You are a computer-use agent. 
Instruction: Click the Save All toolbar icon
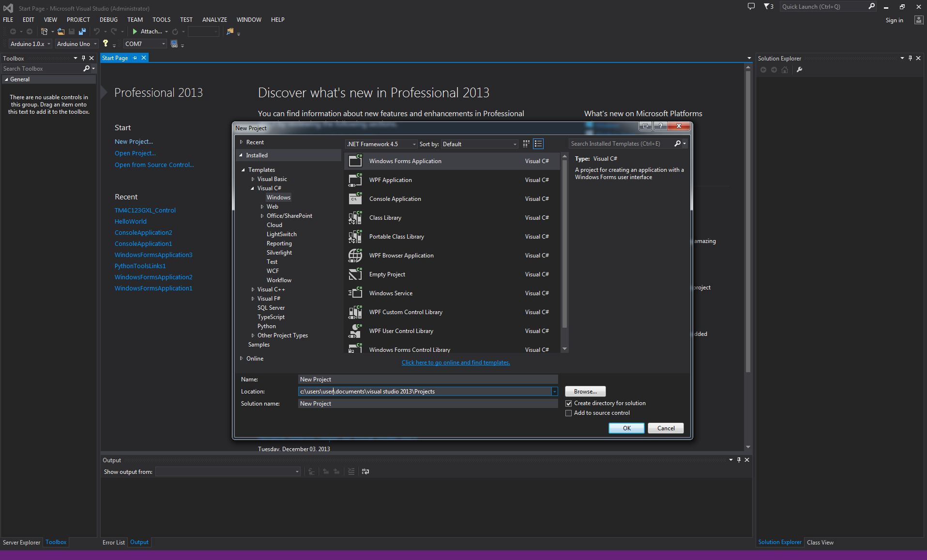[82, 31]
